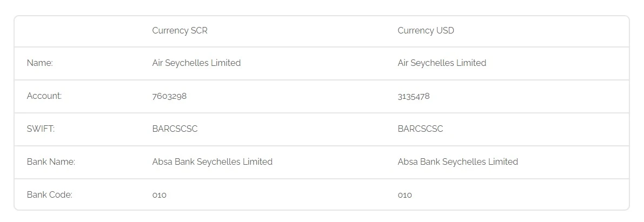
Task: Click the Currency SCR column header
Action: pyautogui.click(x=180, y=31)
